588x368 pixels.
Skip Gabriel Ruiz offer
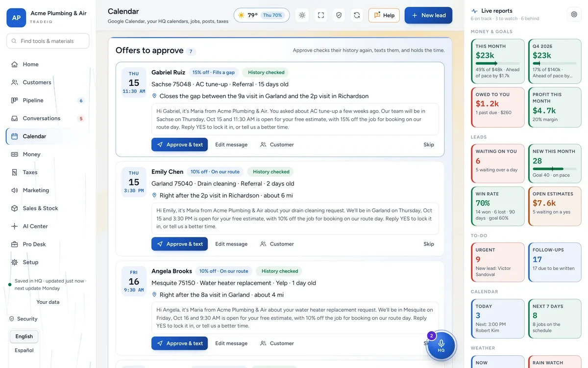pyautogui.click(x=429, y=145)
